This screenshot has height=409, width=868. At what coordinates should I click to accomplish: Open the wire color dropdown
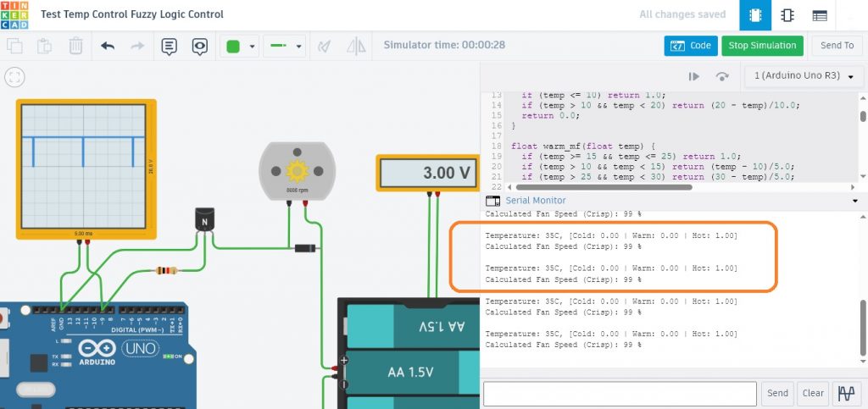tap(240, 47)
